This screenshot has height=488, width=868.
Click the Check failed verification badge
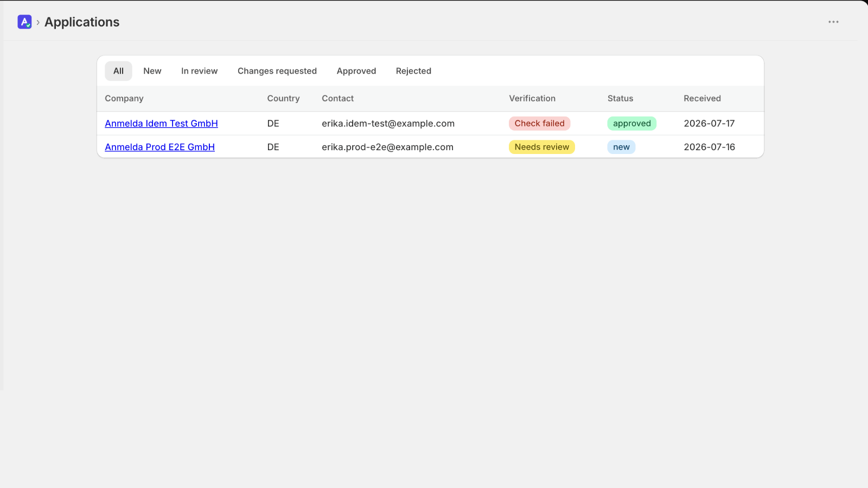539,124
